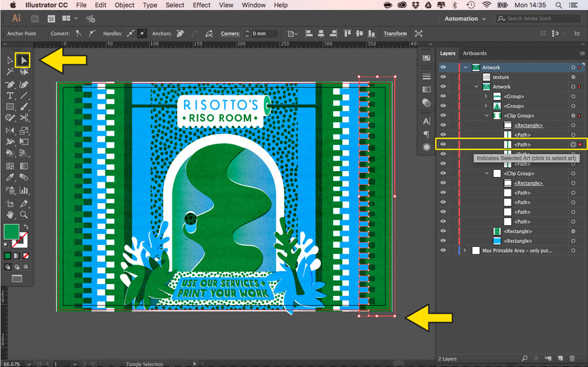Toggle visibility of Max Printable Area layer
The image size is (588, 367).
coord(443,251)
